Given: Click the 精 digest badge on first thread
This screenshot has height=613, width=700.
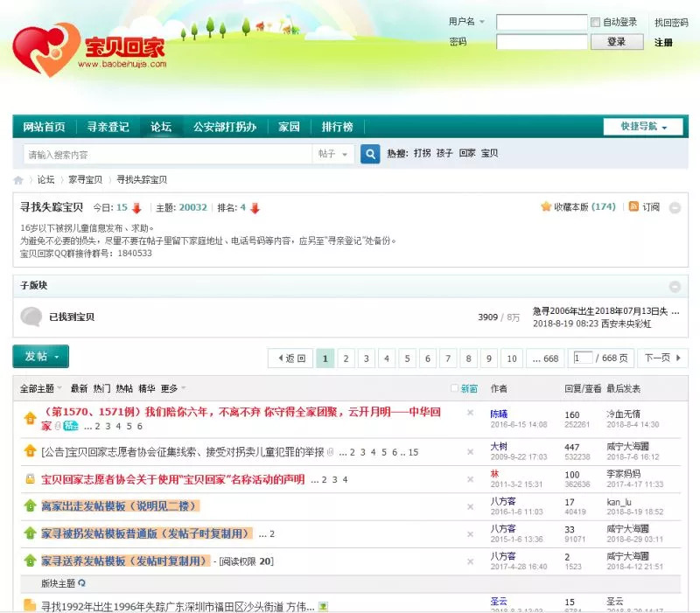Looking at the screenshot, I should [71, 426].
